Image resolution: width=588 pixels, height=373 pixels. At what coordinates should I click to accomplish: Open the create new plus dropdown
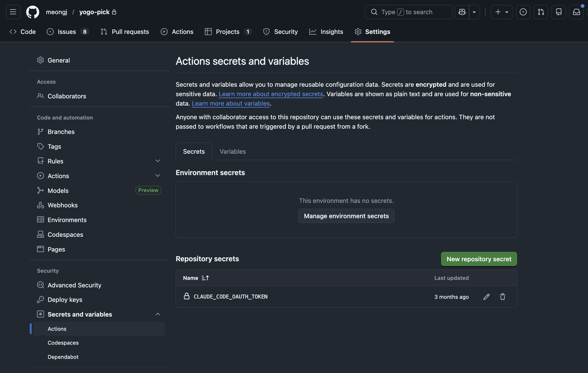tap(501, 12)
